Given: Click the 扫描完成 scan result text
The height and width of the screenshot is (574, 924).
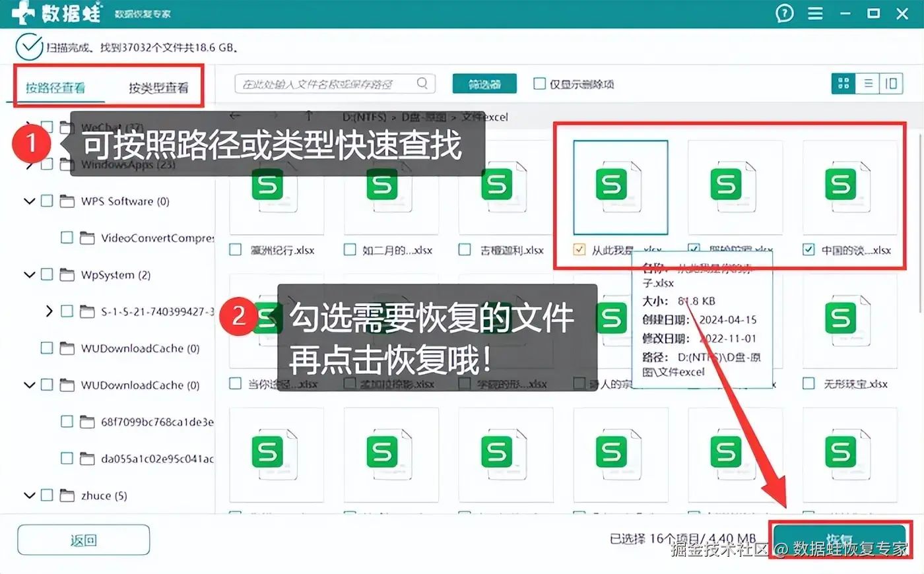Looking at the screenshot, I should (143, 48).
